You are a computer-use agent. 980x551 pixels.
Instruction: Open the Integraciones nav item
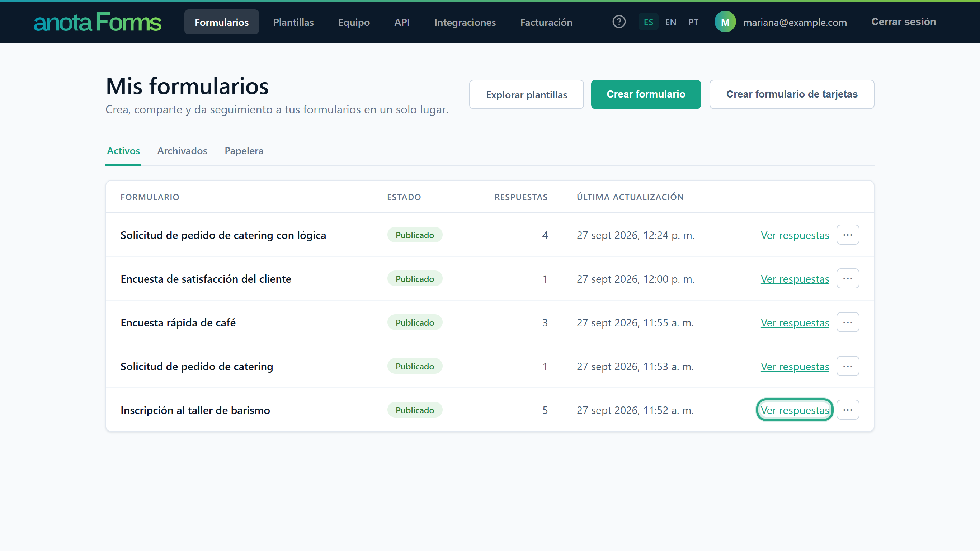click(x=465, y=22)
